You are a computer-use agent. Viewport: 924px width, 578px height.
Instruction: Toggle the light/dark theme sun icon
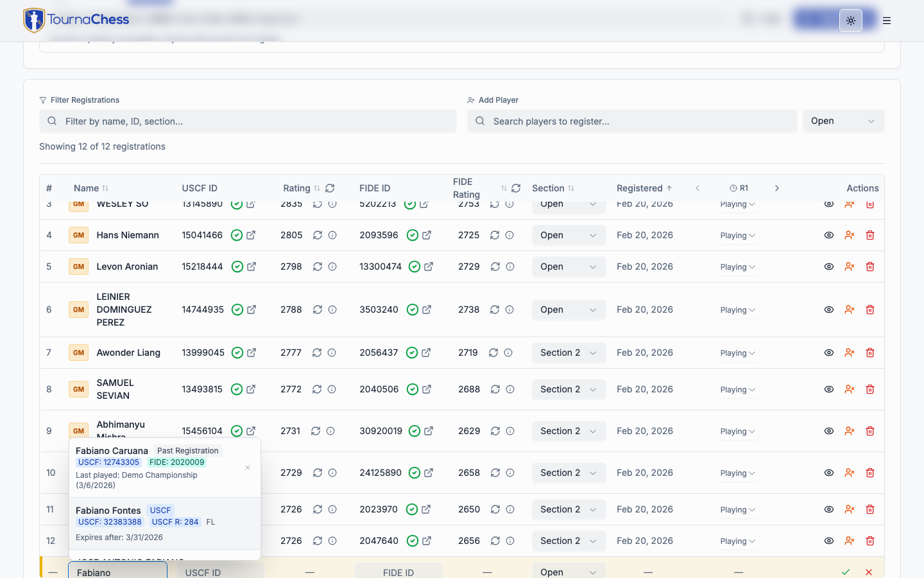click(x=850, y=21)
